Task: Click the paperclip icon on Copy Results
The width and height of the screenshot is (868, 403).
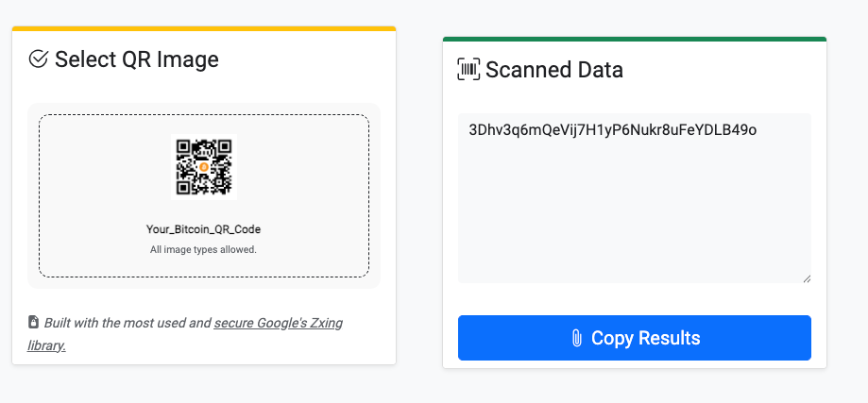Action: [576, 338]
